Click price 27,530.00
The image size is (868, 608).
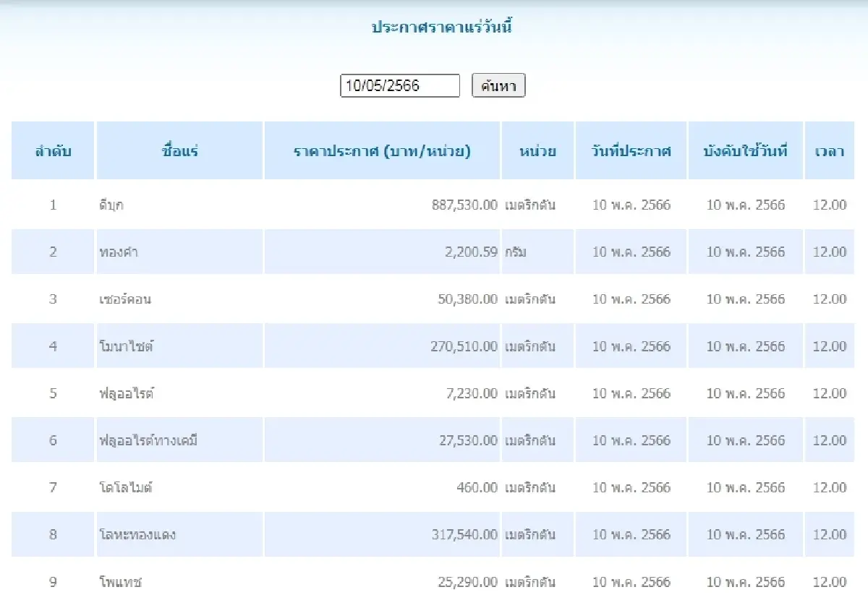click(x=468, y=440)
